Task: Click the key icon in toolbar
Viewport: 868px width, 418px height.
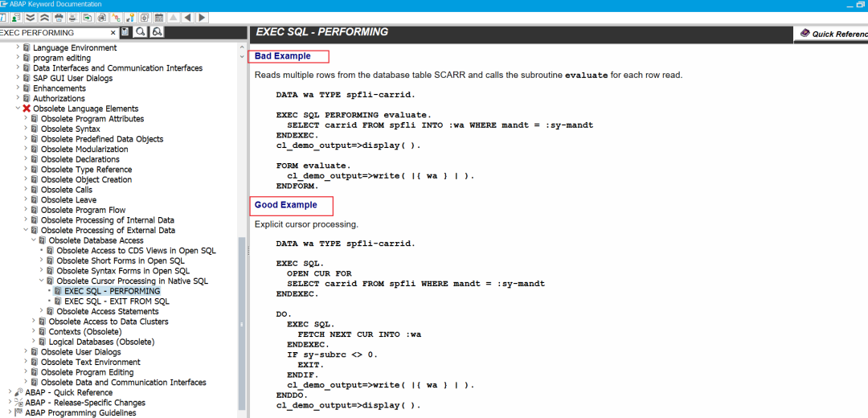Action: [130, 18]
